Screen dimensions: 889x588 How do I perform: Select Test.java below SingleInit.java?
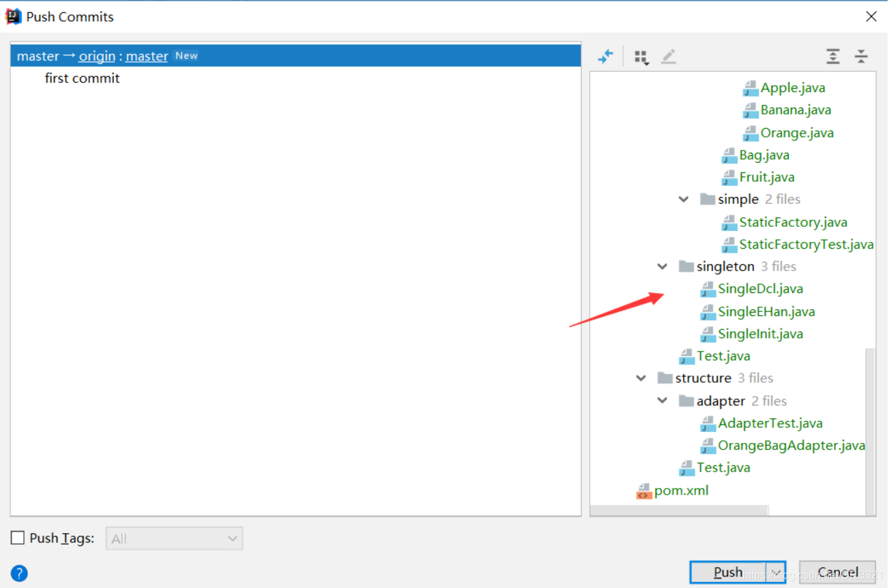(x=723, y=356)
